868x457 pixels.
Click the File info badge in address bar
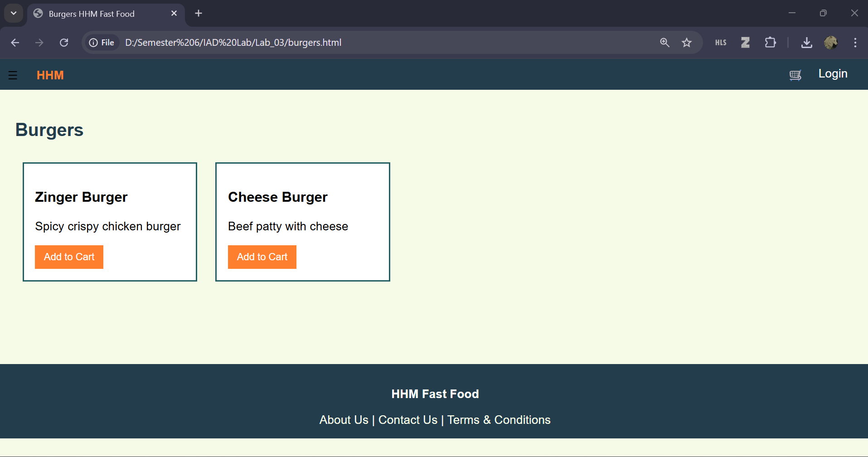click(102, 42)
